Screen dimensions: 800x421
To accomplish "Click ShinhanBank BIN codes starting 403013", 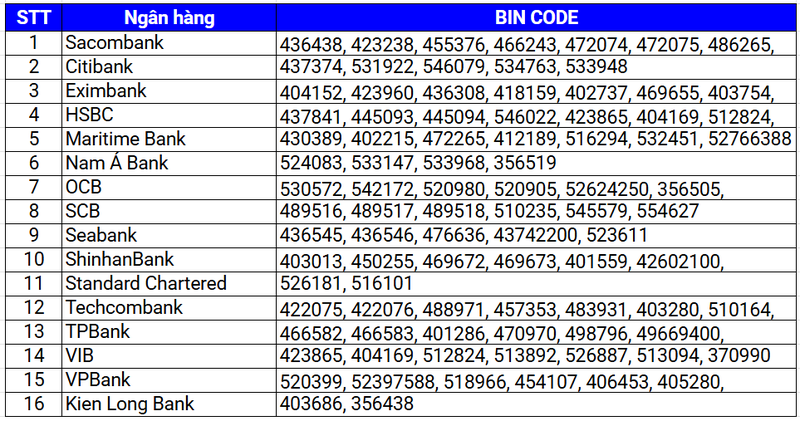I will tap(537, 260).
